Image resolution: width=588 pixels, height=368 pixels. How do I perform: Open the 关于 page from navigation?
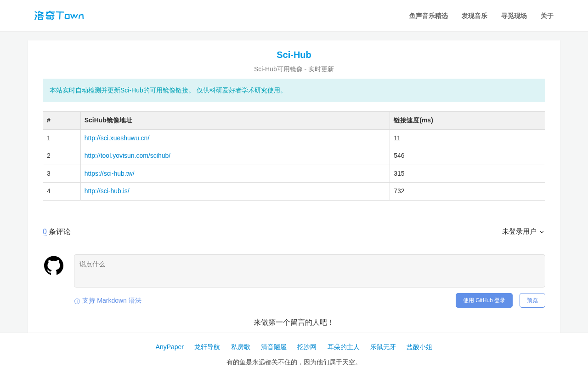tap(547, 16)
